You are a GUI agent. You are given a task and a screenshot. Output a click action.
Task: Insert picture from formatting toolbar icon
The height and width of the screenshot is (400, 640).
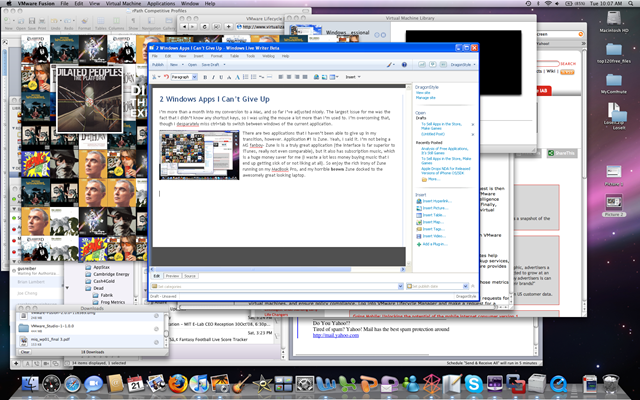324,77
